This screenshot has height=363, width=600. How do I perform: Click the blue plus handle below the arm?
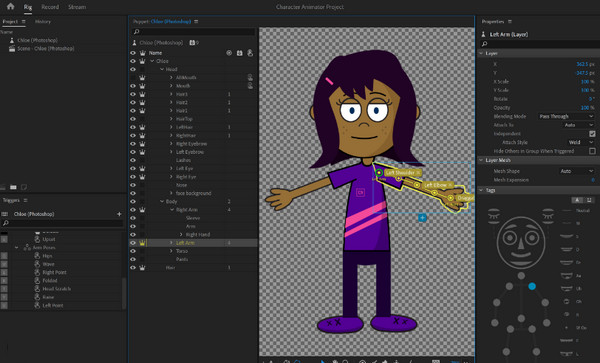click(422, 218)
